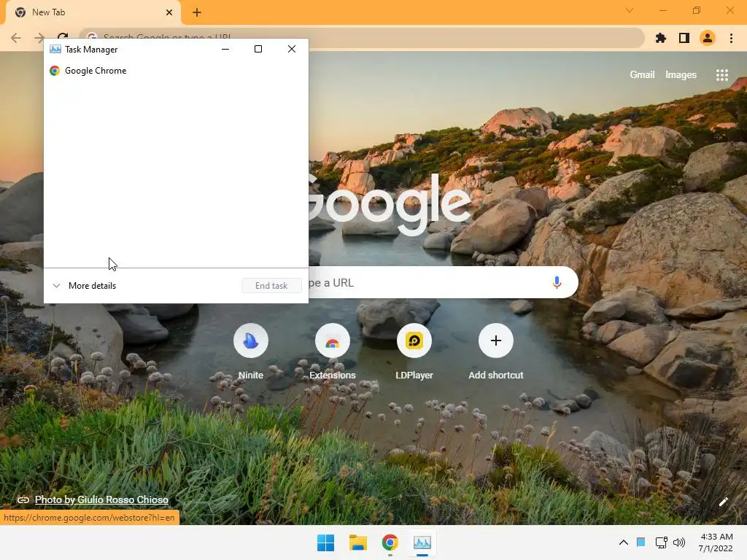Open the Images link

tap(681, 75)
